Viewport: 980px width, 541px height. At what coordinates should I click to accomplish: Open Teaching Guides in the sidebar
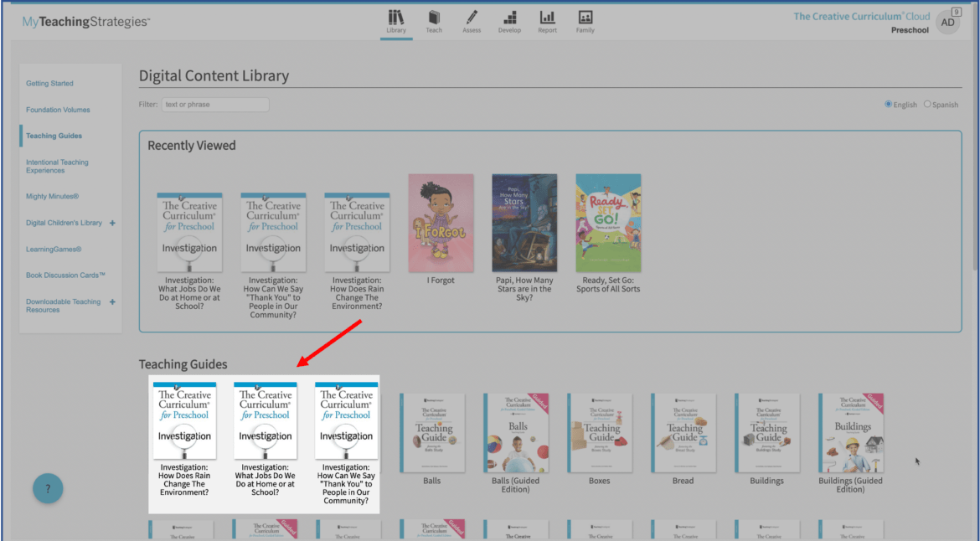coord(54,136)
